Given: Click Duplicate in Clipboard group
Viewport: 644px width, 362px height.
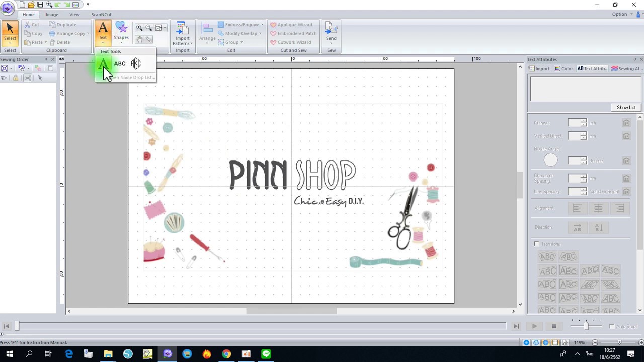Looking at the screenshot, I should pyautogui.click(x=63, y=25).
